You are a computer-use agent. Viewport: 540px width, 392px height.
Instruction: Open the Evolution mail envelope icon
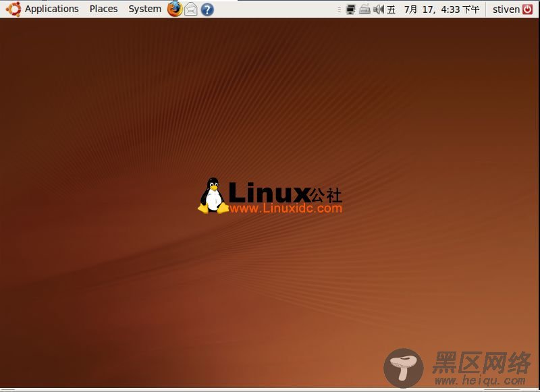click(191, 9)
